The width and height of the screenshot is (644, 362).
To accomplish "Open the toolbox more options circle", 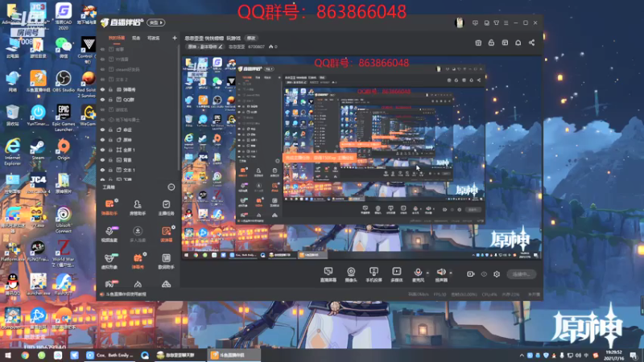I will [171, 187].
